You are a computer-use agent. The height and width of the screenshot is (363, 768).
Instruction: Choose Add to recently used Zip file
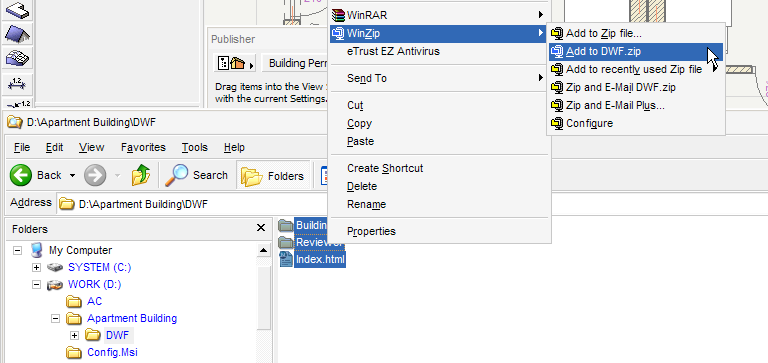pos(635,70)
